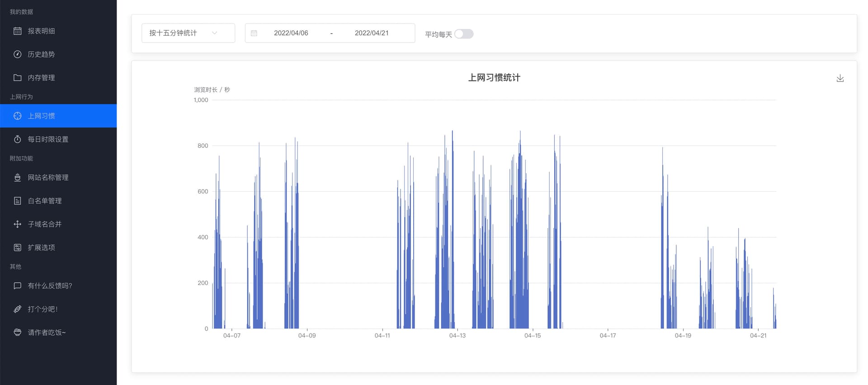The width and height of the screenshot is (868, 385).
Task: Click the end date 2022/04/21 field
Action: click(371, 33)
